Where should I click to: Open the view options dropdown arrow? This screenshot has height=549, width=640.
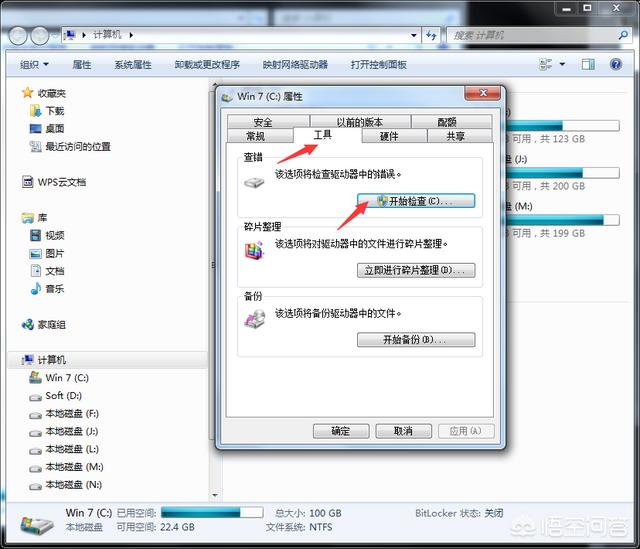562,64
